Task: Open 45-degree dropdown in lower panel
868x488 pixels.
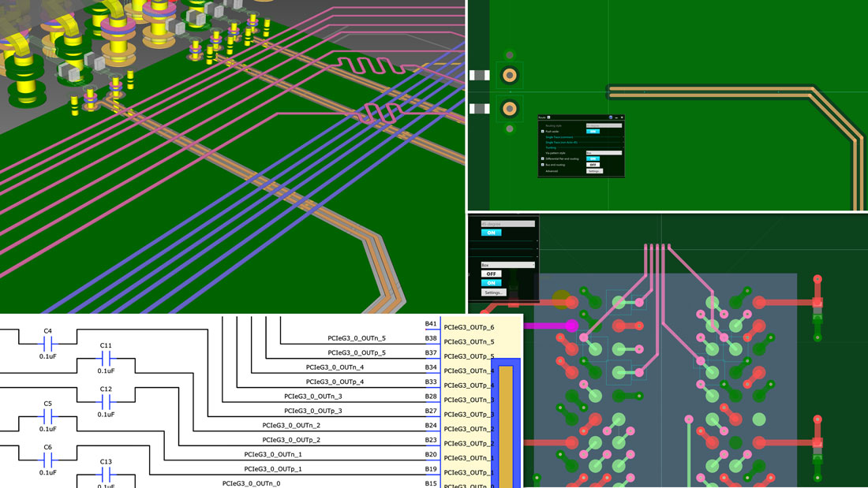Action: (x=507, y=224)
